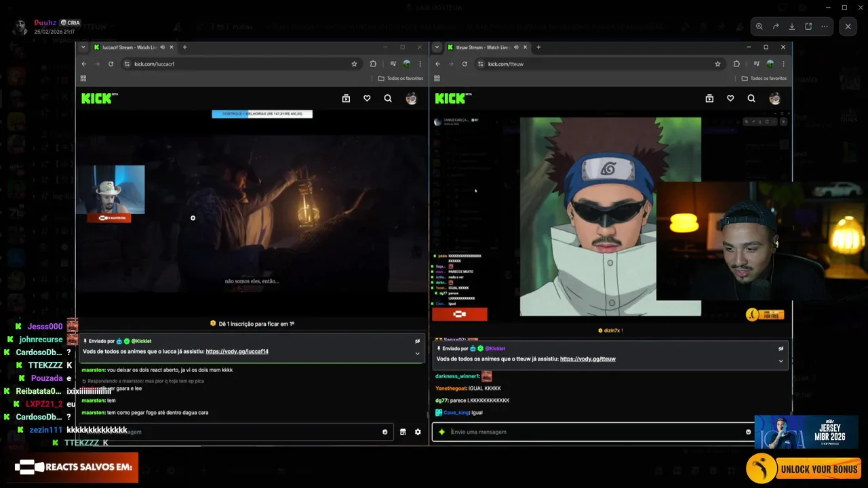Expand tab search in the tteuw window
The width and height of the screenshot is (868, 488).
[437, 47]
